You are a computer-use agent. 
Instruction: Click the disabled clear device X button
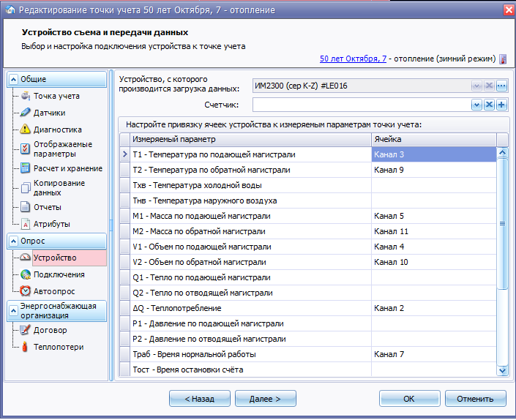coord(489,86)
